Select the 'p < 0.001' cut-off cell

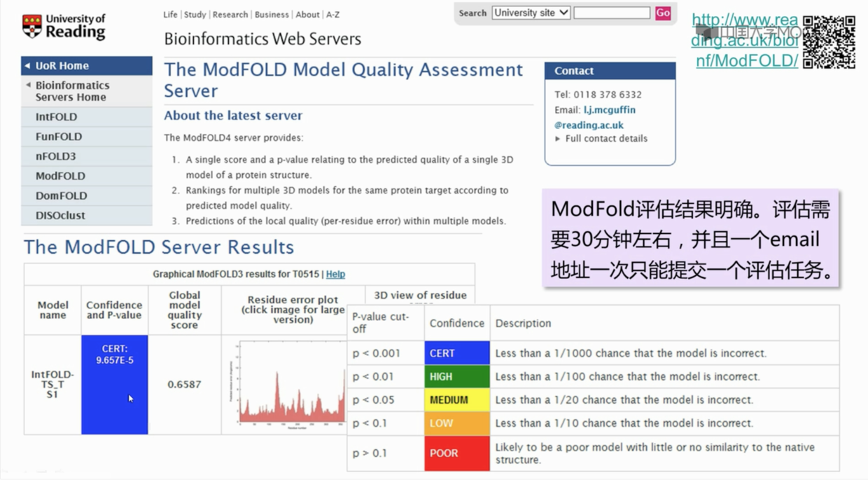[386, 353]
